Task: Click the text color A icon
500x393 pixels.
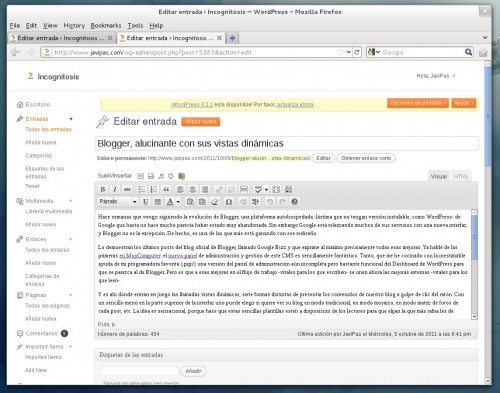Action: point(170,201)
